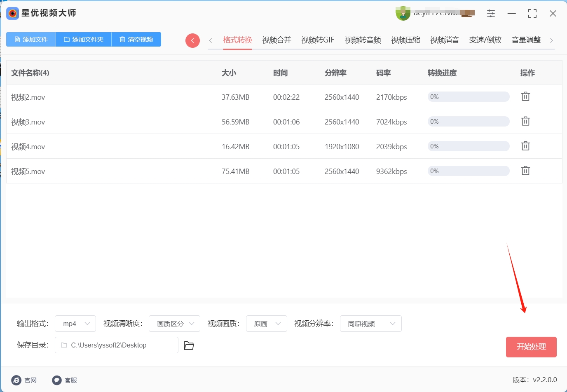The height and width of the screenshot is (392, 567).
Task: Minimize the 星优视频大师 window
Action: (512, 14)
